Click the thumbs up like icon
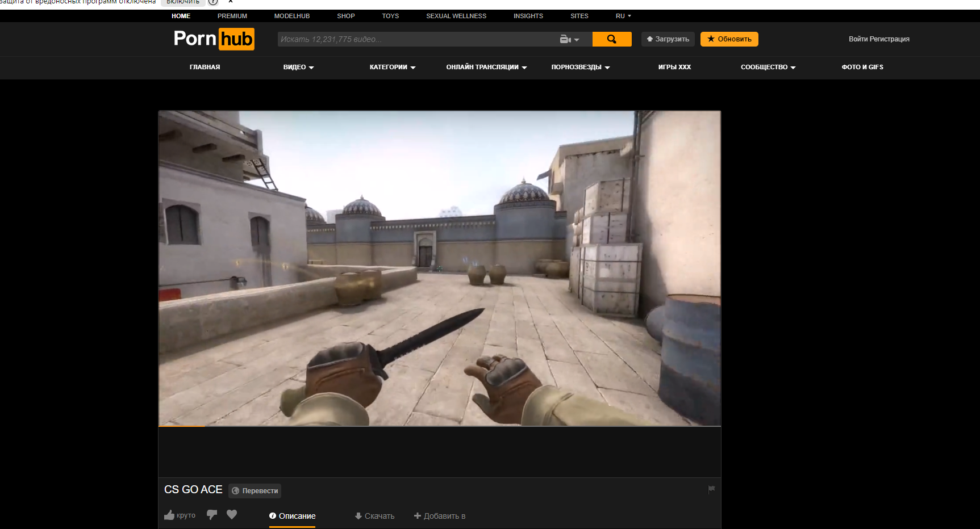The height and width of the screenshot is (529, 980). [169, 515]
